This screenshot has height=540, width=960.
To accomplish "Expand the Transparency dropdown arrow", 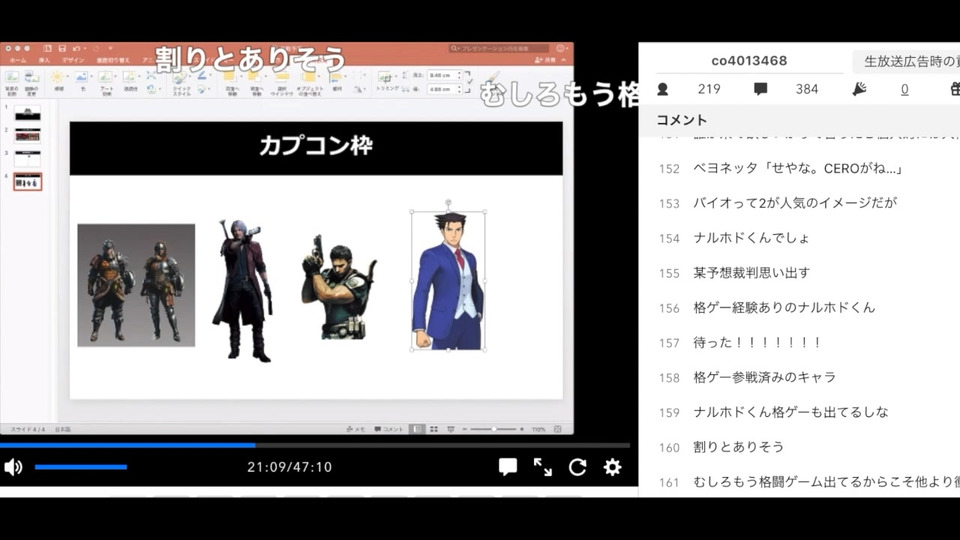I will 139,77.
